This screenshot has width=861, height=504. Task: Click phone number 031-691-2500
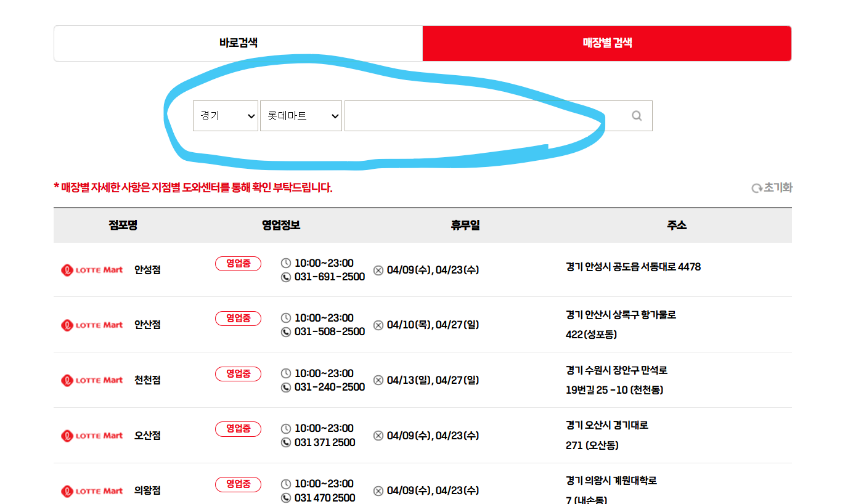click(330, 277)
